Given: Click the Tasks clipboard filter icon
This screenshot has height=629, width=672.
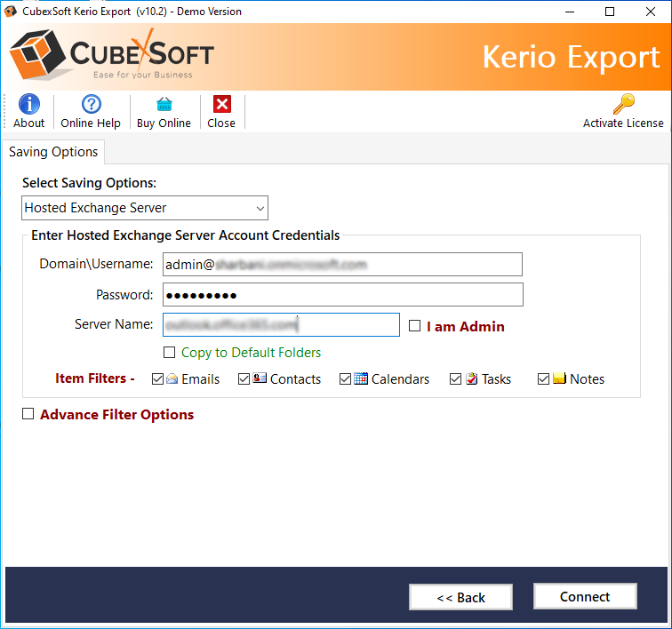Looking at the screenshot, I should click(x=471, y=378).
